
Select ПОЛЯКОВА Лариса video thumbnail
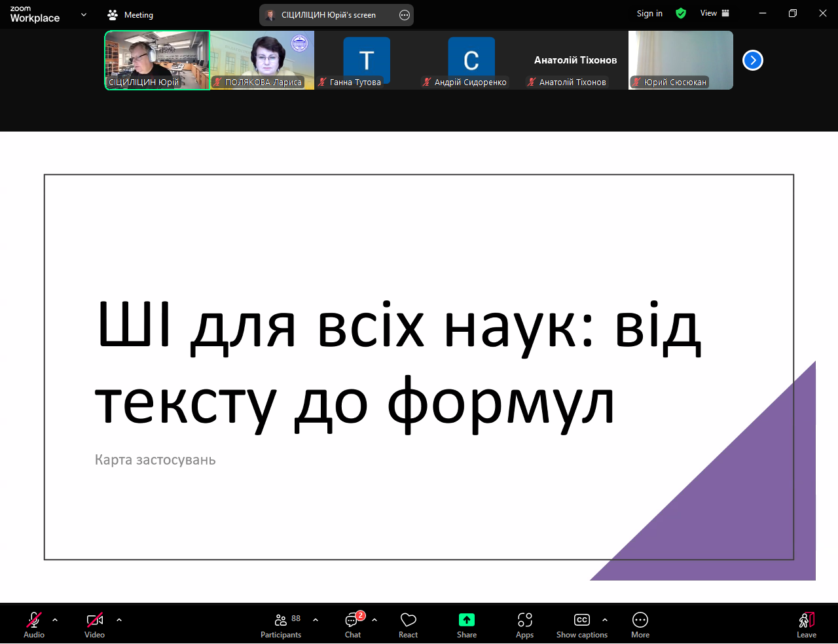pos(262,60)
